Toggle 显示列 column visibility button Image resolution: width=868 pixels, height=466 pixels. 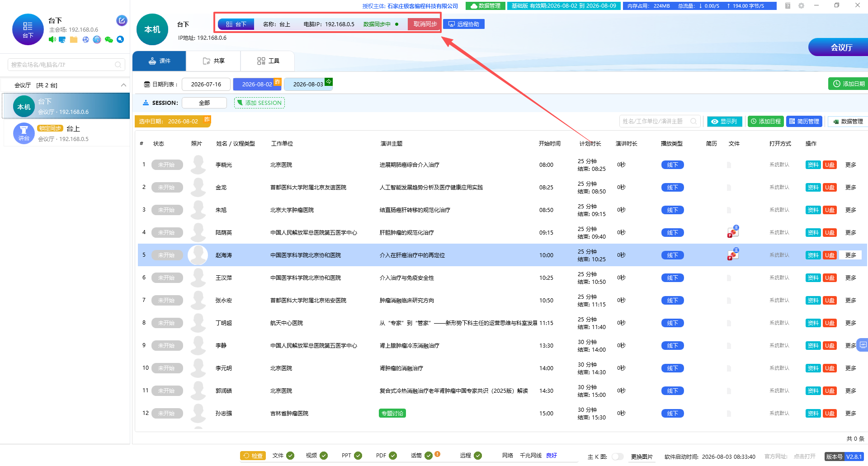(x=724, y=121)
